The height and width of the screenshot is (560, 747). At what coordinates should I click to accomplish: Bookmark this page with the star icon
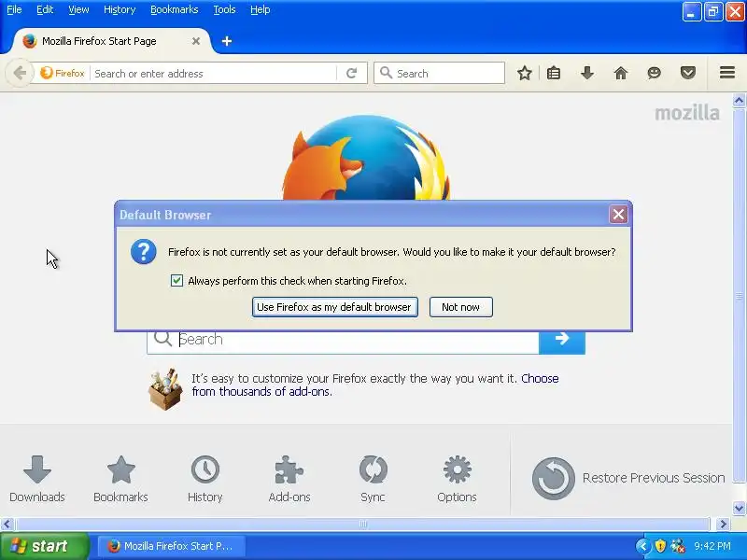[525, 73]
